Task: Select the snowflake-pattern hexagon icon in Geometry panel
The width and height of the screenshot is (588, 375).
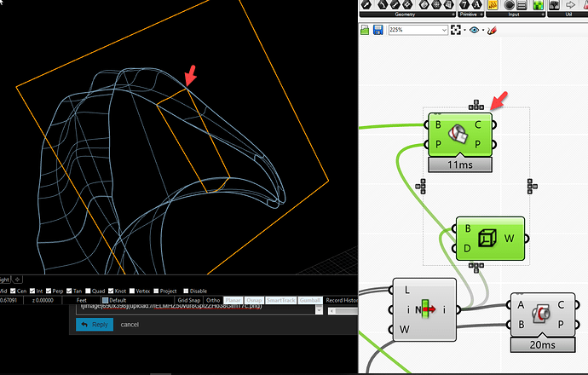Action: coord(436,4)
